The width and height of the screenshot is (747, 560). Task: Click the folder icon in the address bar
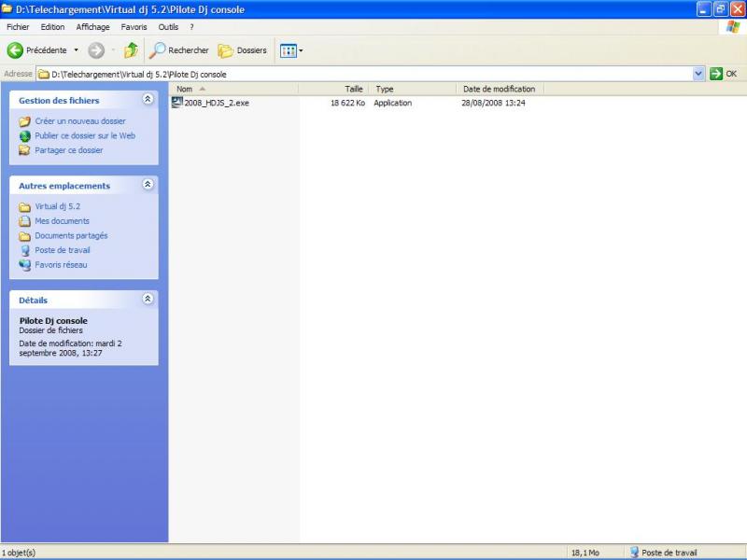[44, 75]
